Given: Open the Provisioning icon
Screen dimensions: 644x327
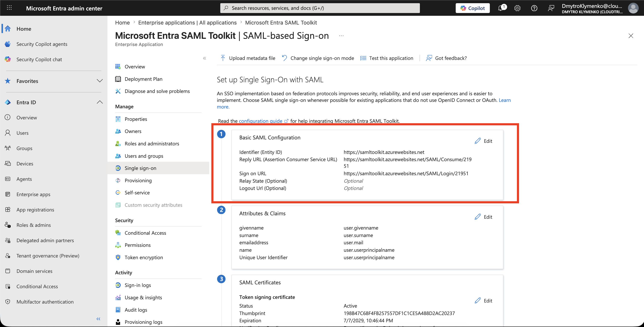Looking at the screenshot, I should [x=118, y=180].
